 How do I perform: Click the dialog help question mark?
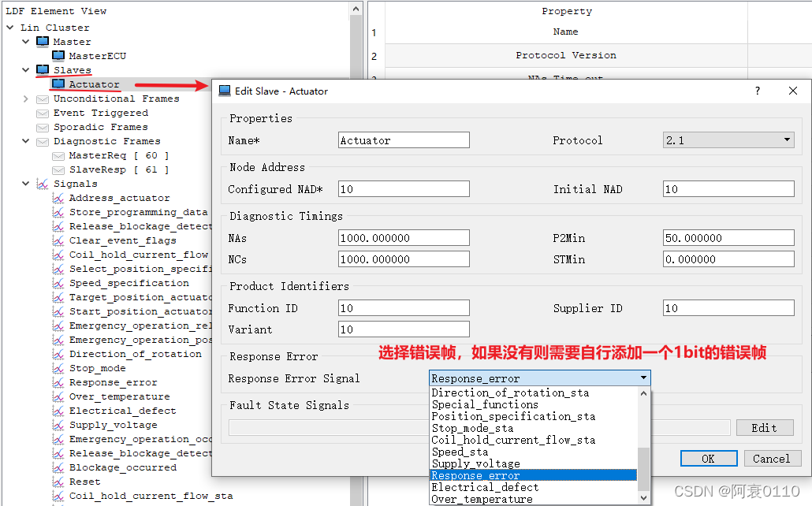[x=758, y=91]
